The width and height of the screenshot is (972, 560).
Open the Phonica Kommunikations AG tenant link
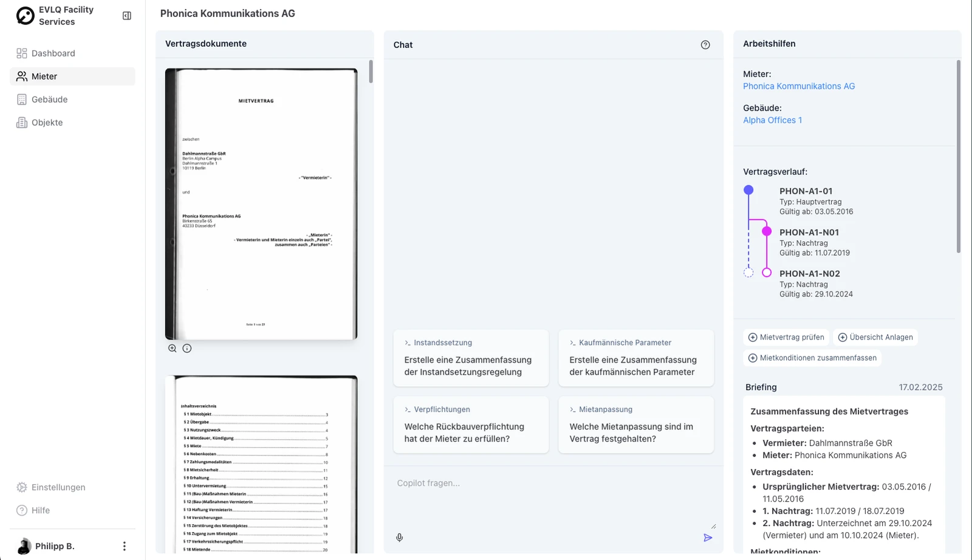pyautogui.click(x=799, y=86)
